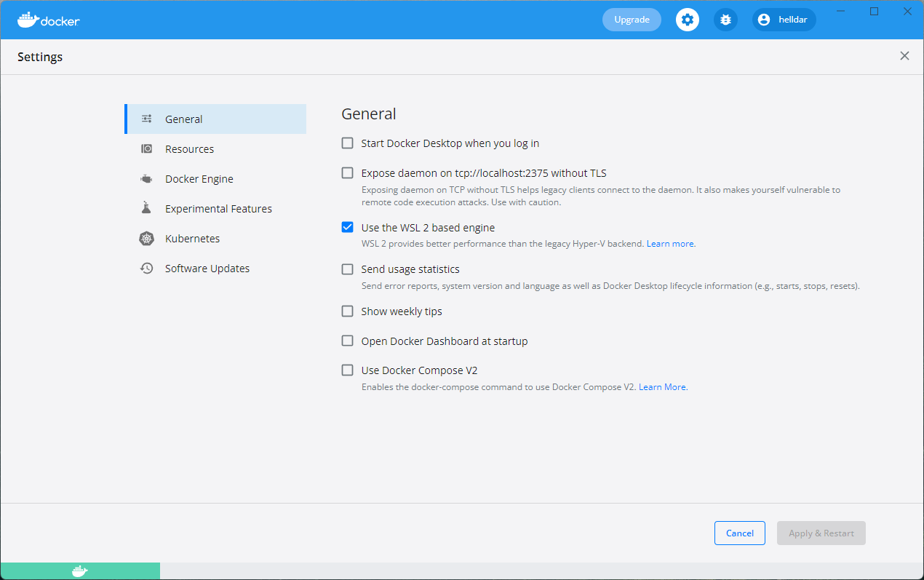Tick the Use Docker Compose V2 checkbox

pyautogui.click(x=348, y=370)
